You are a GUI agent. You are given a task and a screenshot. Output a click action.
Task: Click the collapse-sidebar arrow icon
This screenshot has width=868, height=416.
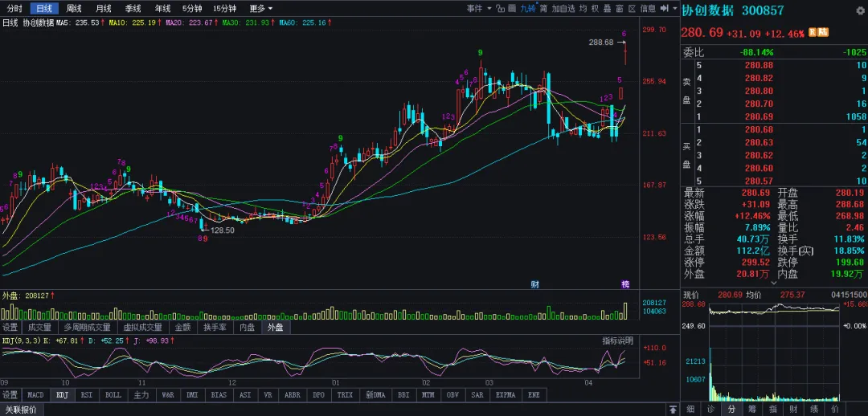pos(665,8)
